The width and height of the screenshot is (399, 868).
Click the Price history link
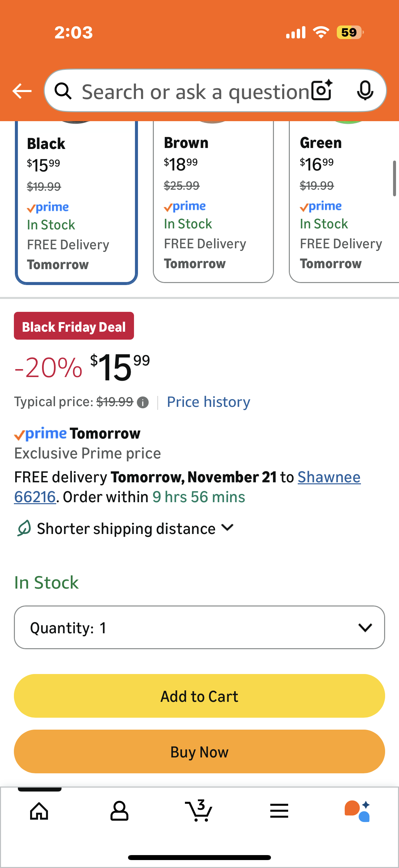coord(208,402)
